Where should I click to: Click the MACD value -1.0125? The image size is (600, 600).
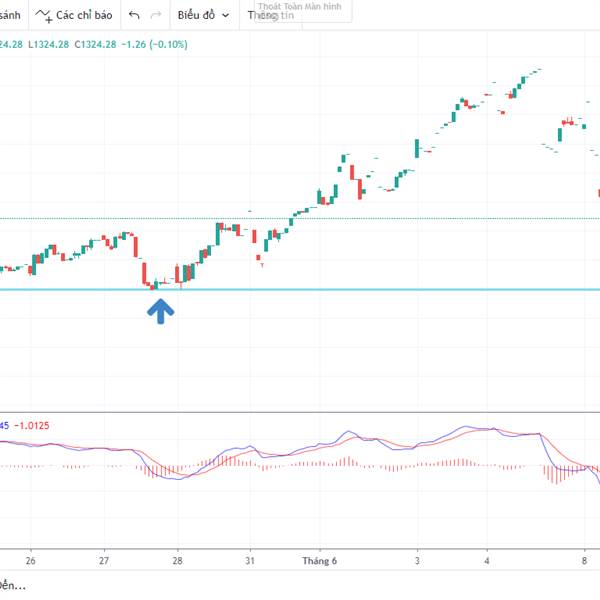[32, 426]
